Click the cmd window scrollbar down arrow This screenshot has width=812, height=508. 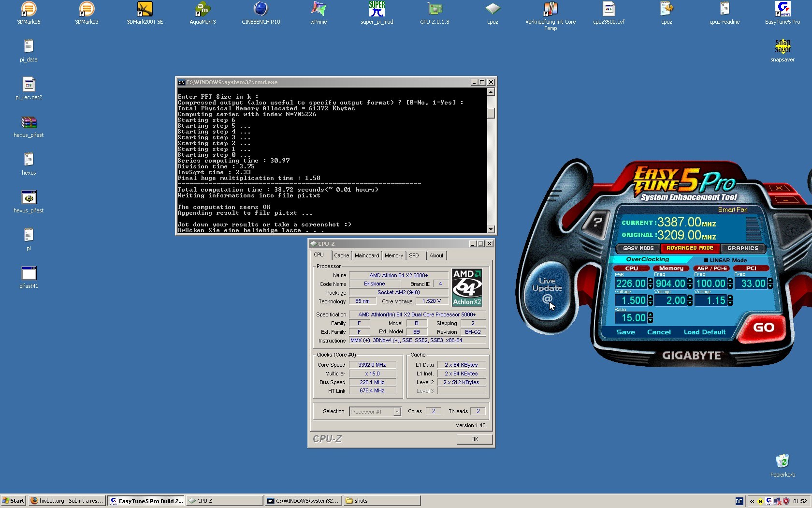(x=491, y=229)
